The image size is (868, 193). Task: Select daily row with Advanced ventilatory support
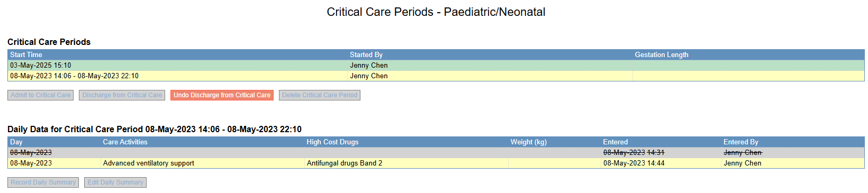(x=436, y=163)
